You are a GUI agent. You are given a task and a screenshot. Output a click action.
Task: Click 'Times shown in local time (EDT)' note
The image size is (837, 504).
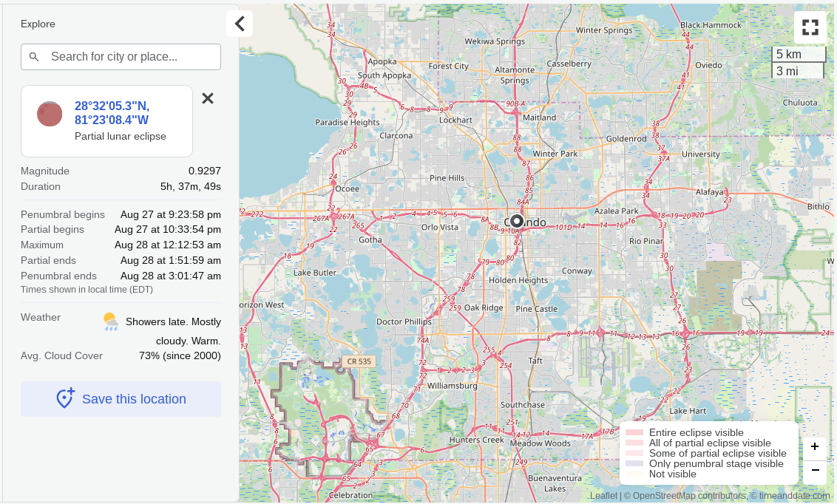point(87,290)
